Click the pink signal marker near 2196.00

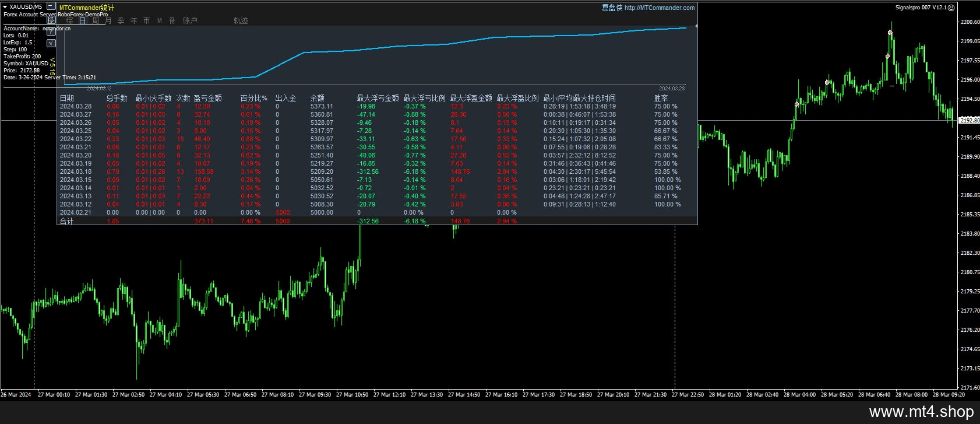(x=827, y=82)
